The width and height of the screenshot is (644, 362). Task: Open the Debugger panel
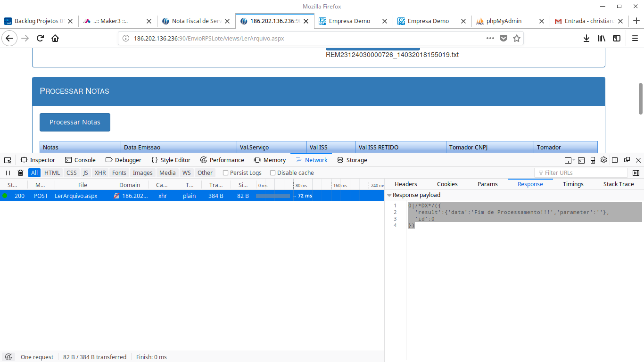point(124,160)
